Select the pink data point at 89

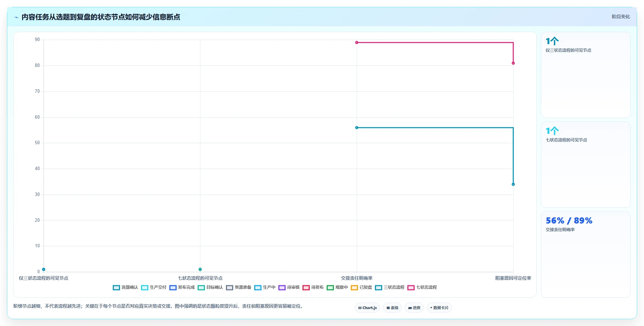point(357,42)
